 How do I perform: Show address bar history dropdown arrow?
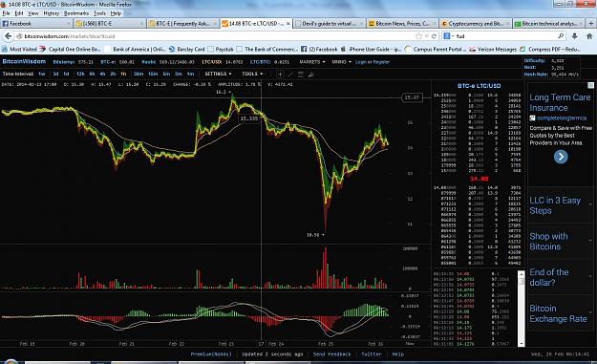427,36
